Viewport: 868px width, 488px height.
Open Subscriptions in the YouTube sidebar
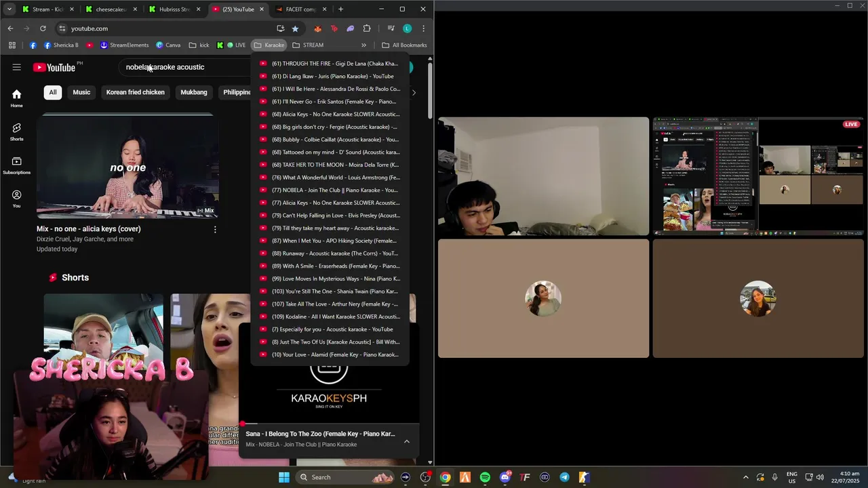pos(16,165)
